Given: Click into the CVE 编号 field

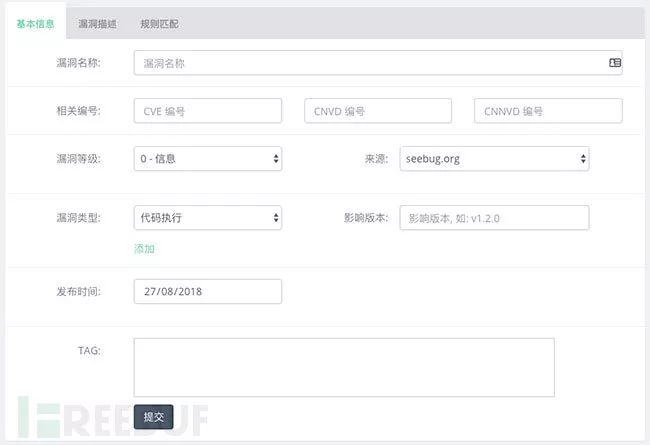Looking at the screenshot, I should [x=207, y=111].
